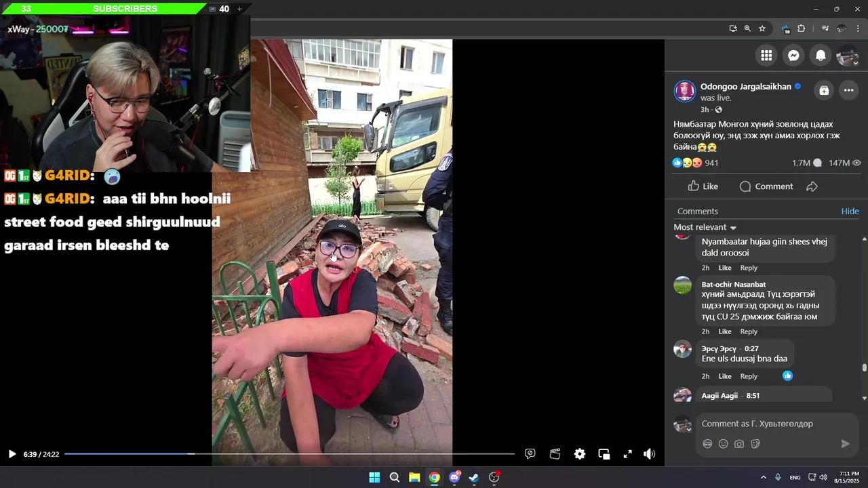
Task: Open Windows Search on taskbar
Action: (395, 477)
